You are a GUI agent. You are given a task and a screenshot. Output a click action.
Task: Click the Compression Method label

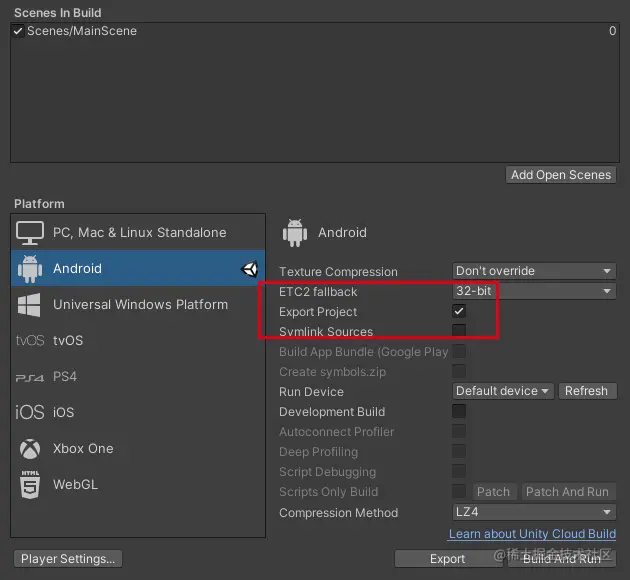coord(339,513)
